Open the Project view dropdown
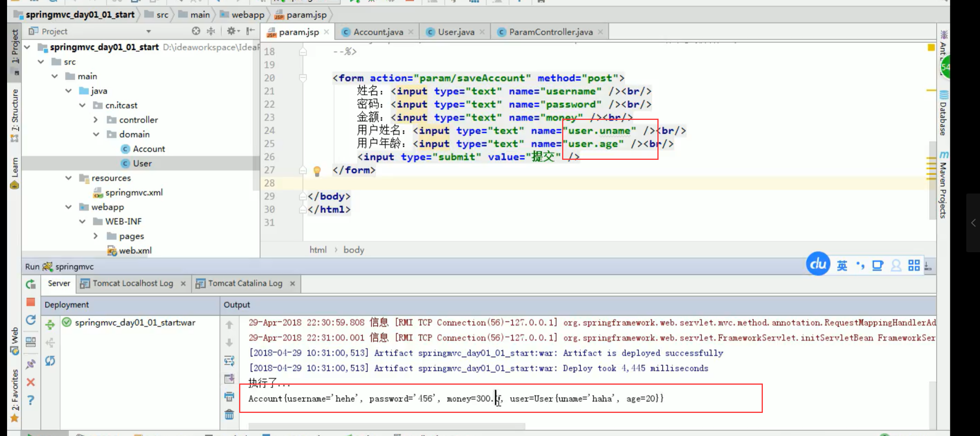Viewport: 980px width, 436px height. (x=149, y=31)
